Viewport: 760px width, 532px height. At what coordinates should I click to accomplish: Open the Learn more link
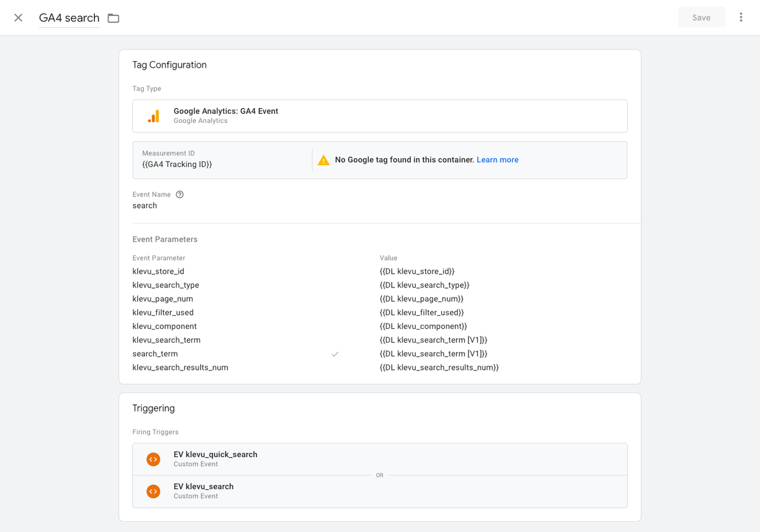[x=498, y=160]
